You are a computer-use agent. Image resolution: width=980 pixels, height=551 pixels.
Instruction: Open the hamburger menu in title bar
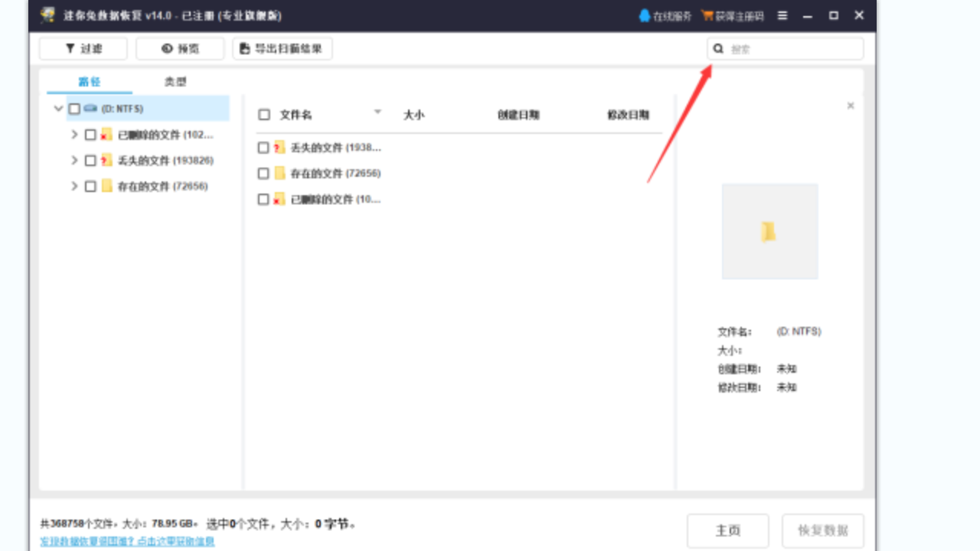coord(782,15)
